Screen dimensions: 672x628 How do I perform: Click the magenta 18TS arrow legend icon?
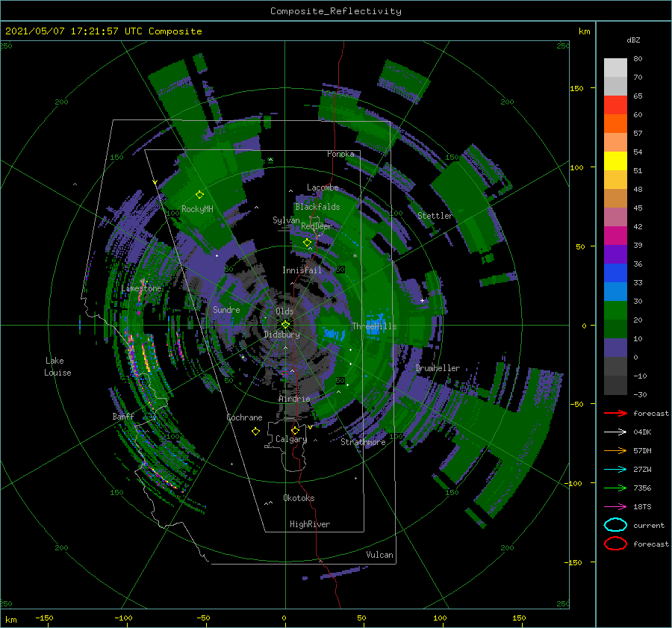coord(615,507)
